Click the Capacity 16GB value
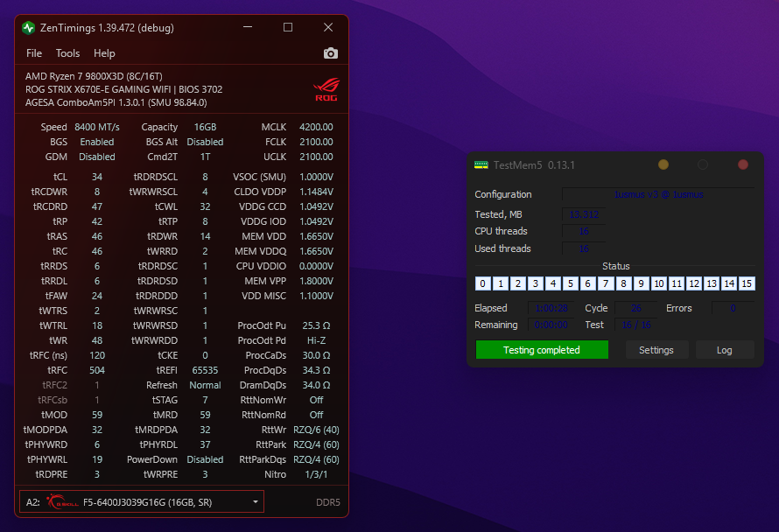 [x=205, y=127]
